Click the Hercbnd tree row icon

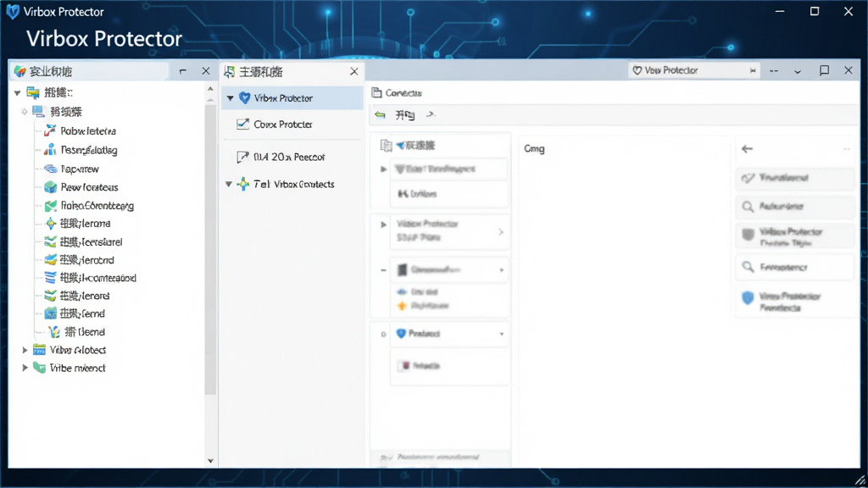pos(50,259)
